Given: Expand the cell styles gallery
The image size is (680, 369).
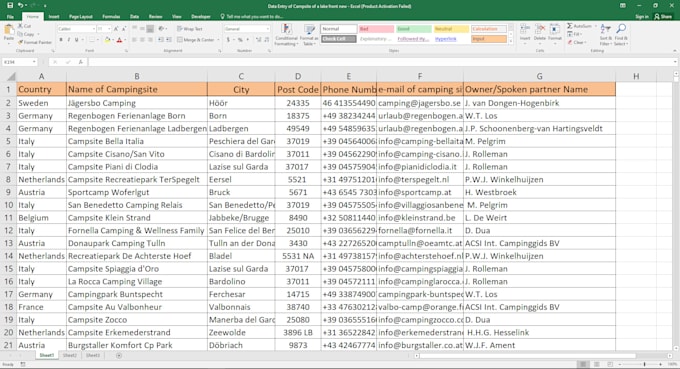Looking at the screenshot, I should coord(510,42).
